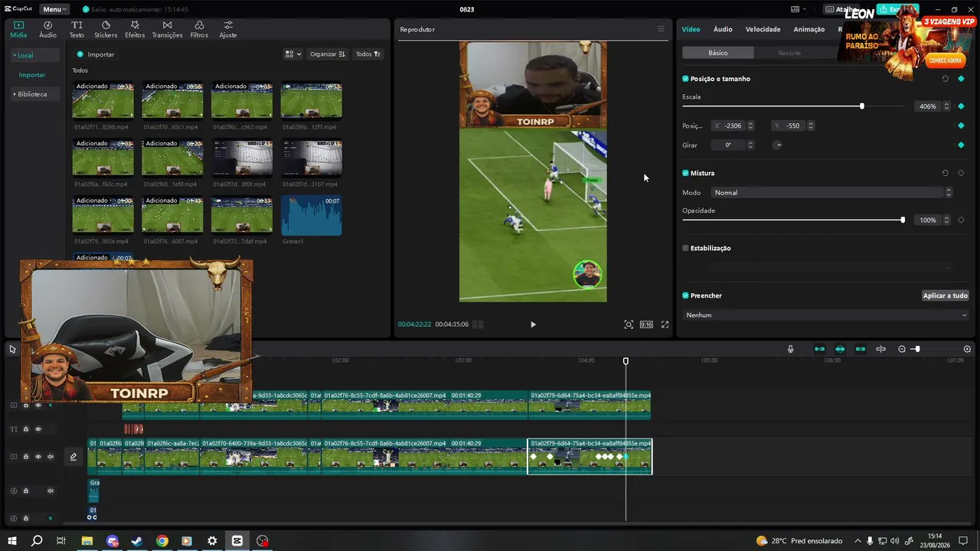980x551 pixels.
Task: Play the preview in the Reprodutor
Action: (x=533, y=324)
